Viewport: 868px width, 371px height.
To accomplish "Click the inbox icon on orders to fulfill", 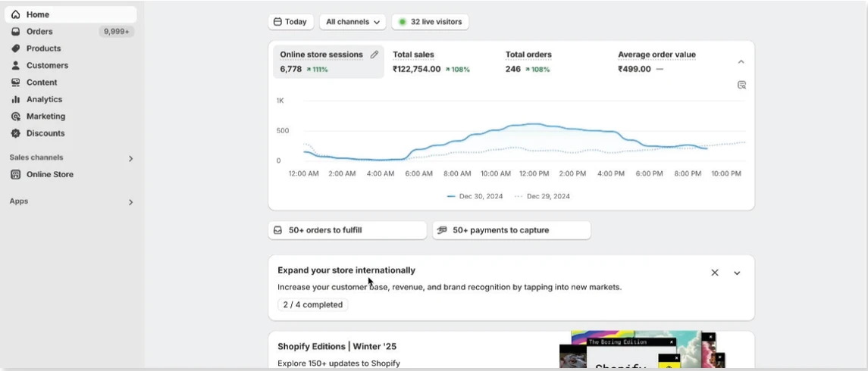I will (278, 230).
